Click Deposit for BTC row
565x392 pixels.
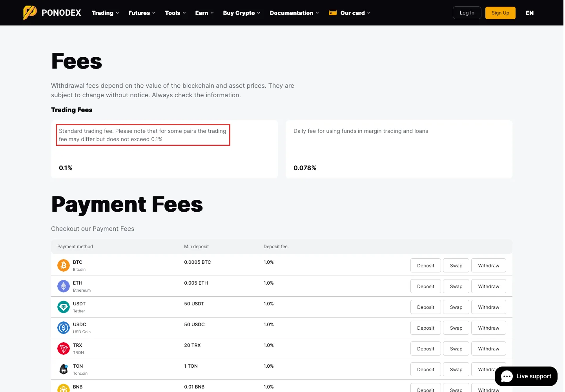(x=426, y=265)
